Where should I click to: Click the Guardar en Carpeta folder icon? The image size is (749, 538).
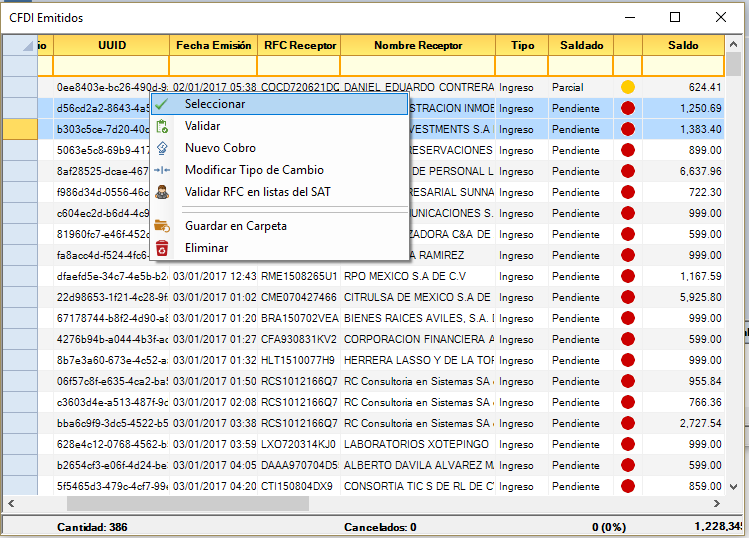tap(162, 226)
